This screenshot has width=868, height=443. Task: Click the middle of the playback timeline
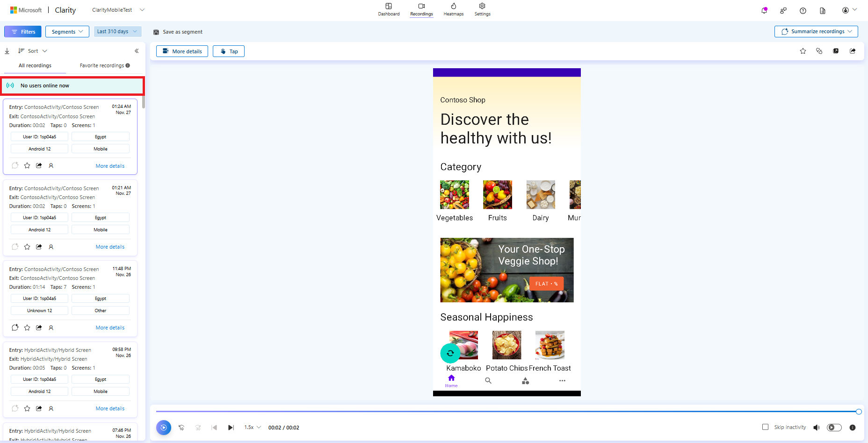pos(507,412)
